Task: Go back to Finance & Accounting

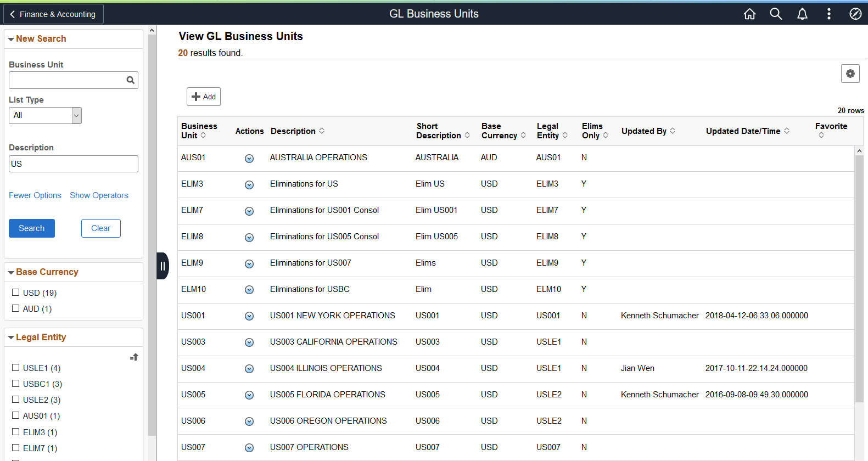Action: tap(53, 14)
